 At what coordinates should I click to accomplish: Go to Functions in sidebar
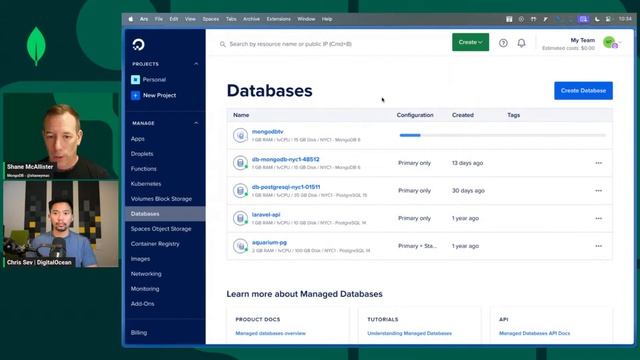144,169
